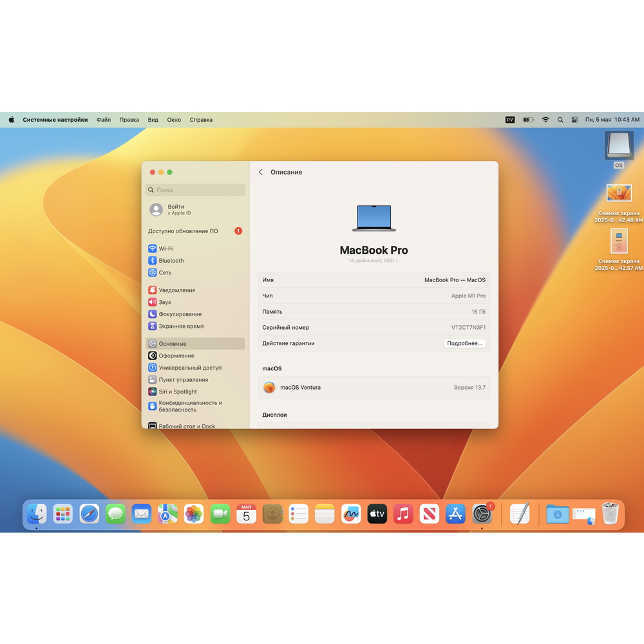This screenshot has height=644, width=644.
Task: Open the Control Center menu bar icon
Action: pyautogui.click(x=574, y=120)
